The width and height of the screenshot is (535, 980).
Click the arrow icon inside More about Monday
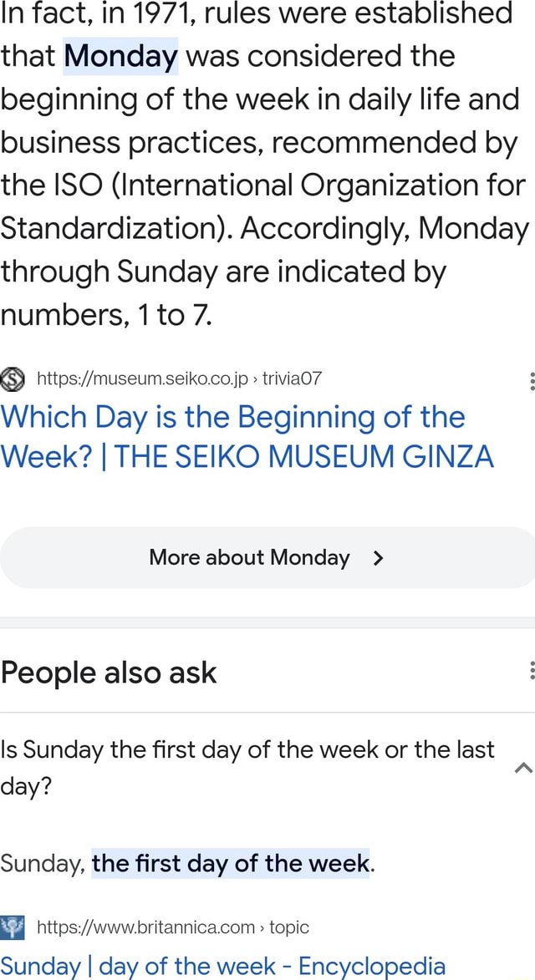point(379,557)
